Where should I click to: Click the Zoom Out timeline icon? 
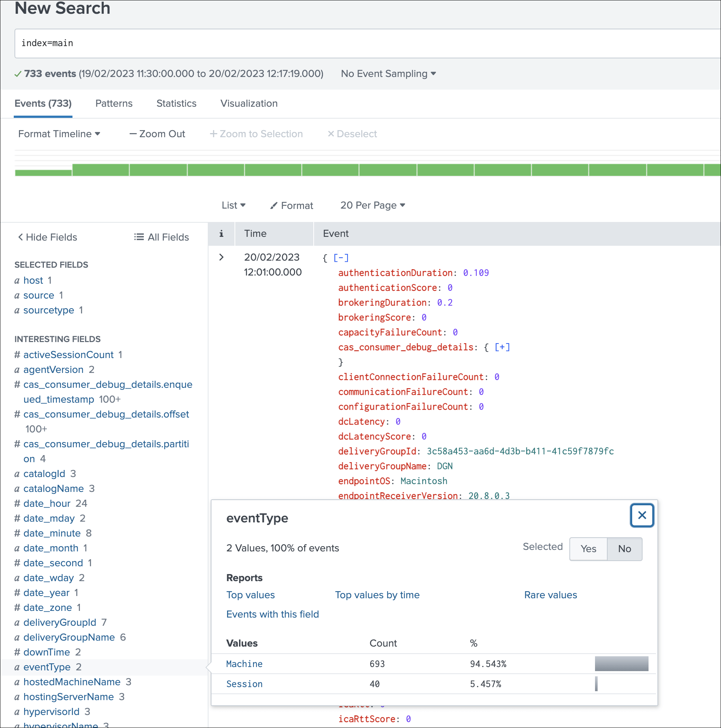coord(133,134)
